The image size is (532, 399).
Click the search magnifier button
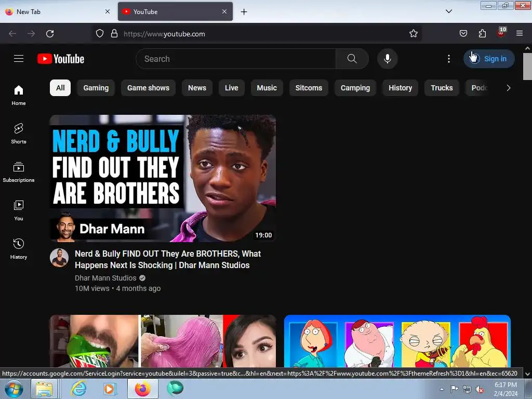coord(352,59)
